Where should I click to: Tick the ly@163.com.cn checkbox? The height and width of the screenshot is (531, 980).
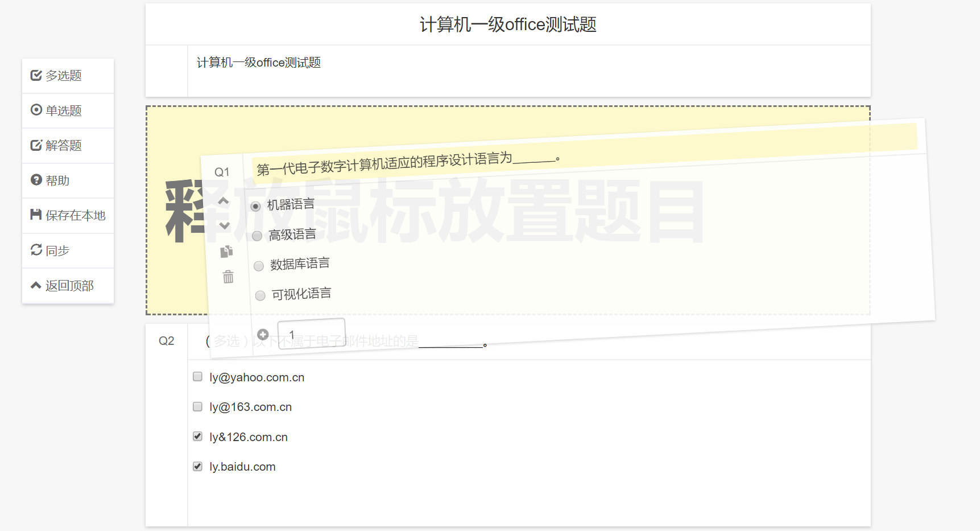coord(197,406)
